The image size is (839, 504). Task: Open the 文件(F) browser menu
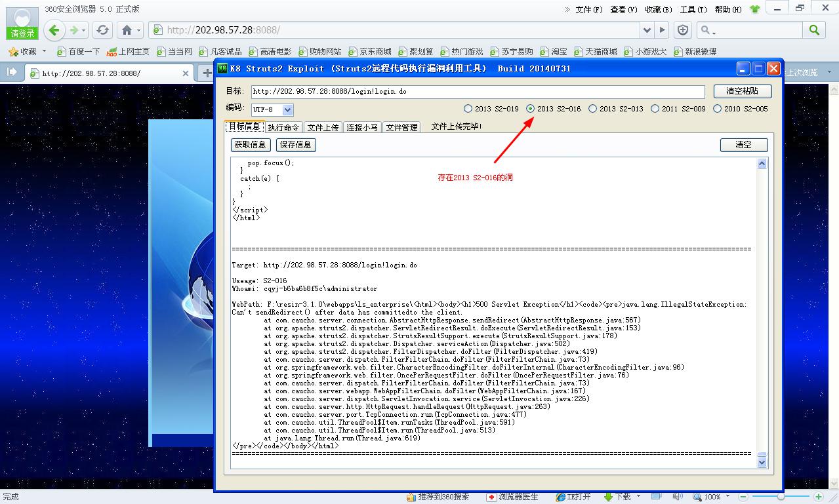(589, 9)
